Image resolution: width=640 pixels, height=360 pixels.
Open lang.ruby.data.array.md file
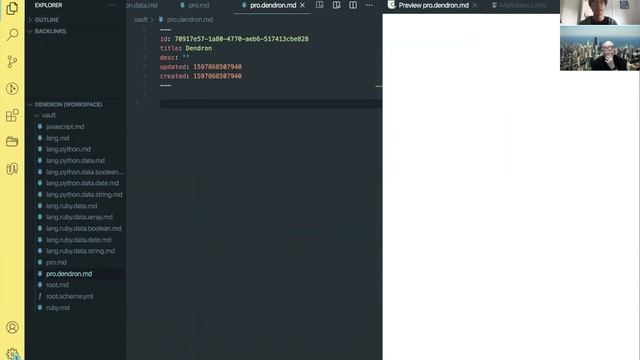79,217
